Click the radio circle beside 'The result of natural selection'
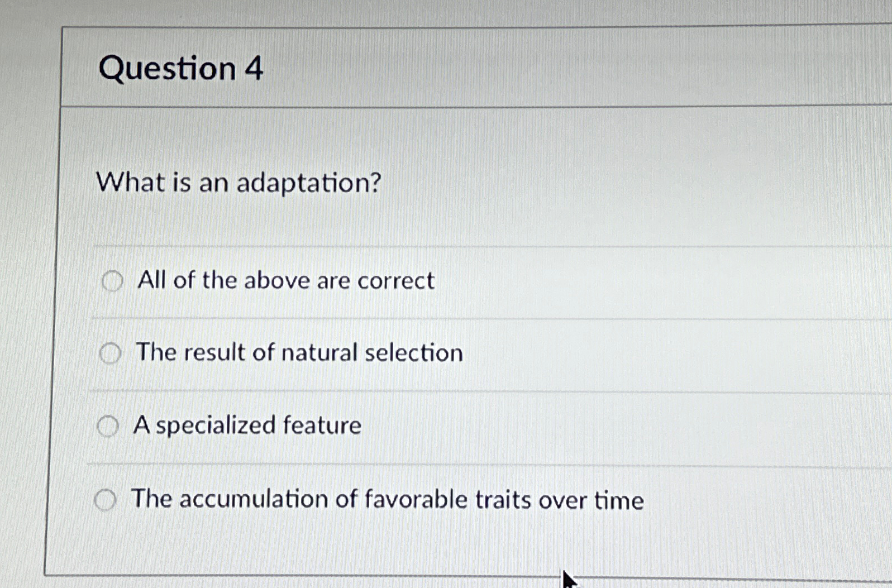Viewport: 892px width, 588px height. 112,353
